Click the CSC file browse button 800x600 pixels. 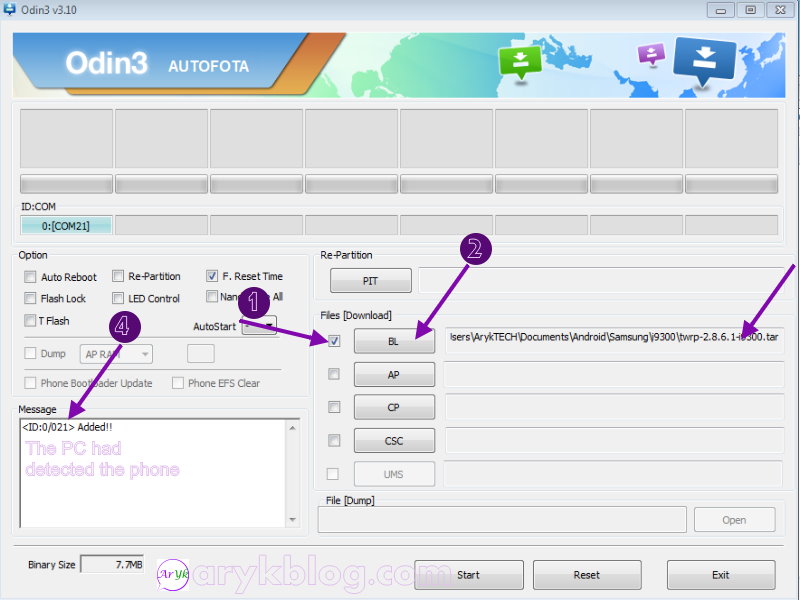(394, 440)
